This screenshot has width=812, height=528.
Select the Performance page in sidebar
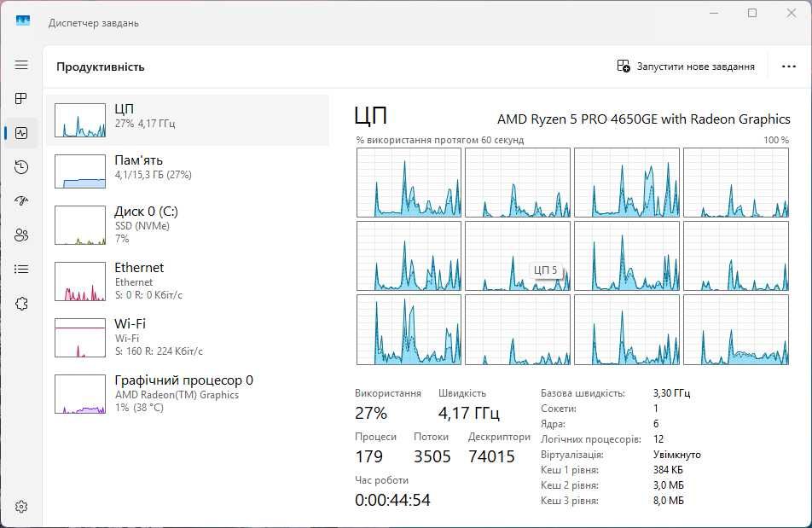(x=21, y=133)
